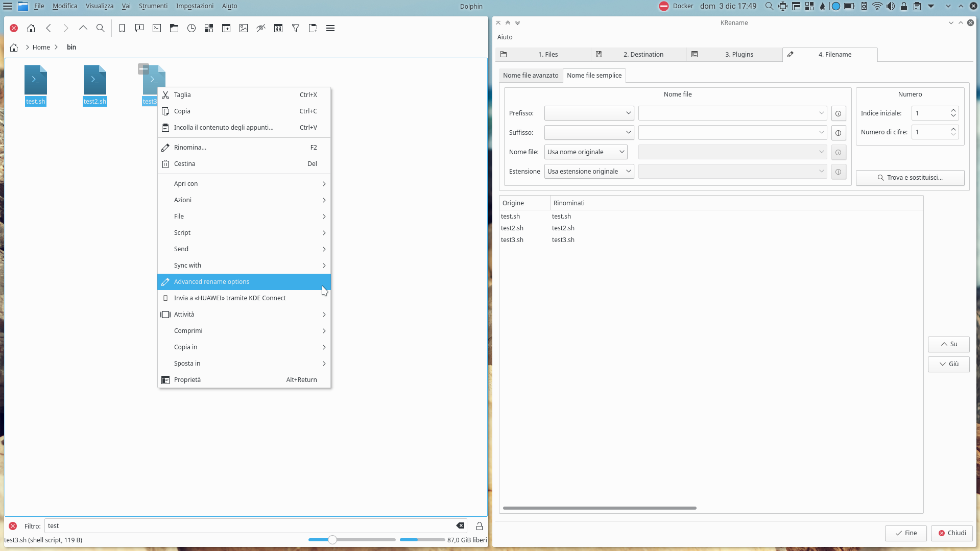The image size is (980, 551).
Task: Choose 'Proprietà' from context menu
Action: [244, 380]
